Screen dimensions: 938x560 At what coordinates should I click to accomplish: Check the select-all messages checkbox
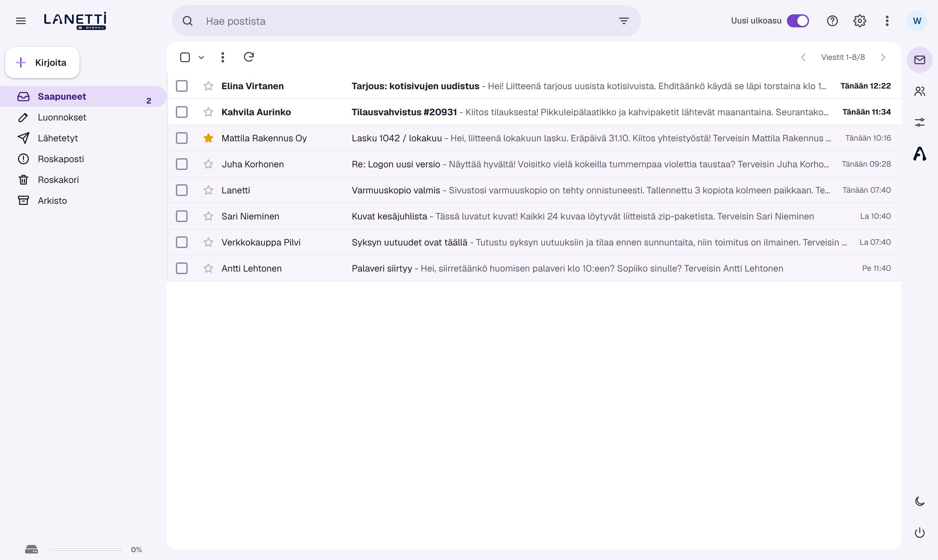pyautogui.click(x=185, y=57)
